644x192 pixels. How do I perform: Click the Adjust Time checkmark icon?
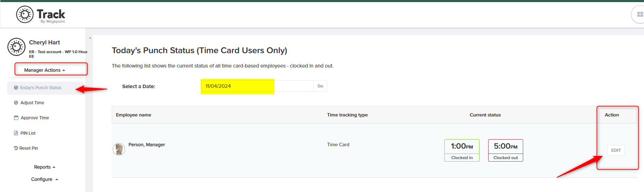point(16,103)
